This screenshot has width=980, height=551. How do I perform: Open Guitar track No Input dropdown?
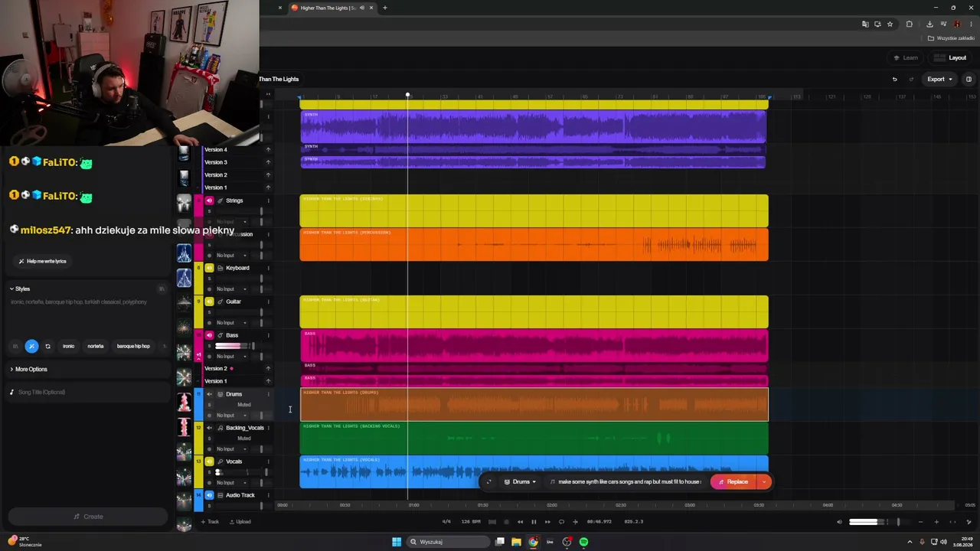231,323
